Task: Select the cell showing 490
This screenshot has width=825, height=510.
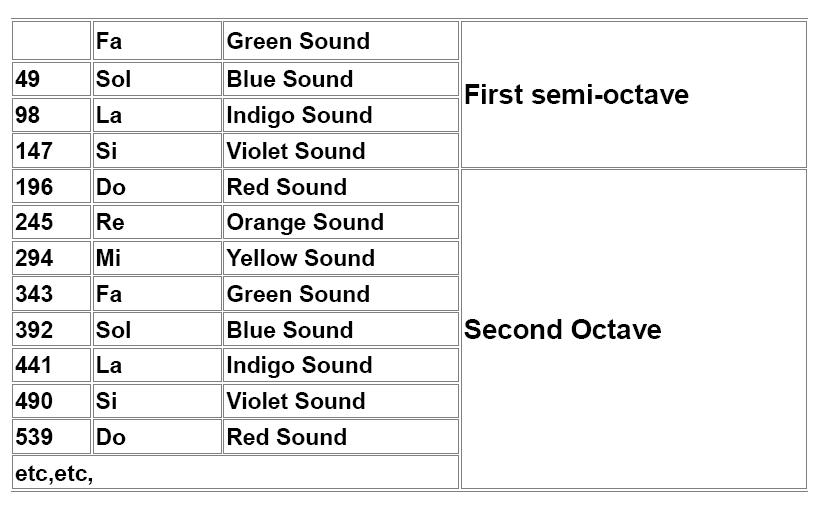Action: (34, 401)
